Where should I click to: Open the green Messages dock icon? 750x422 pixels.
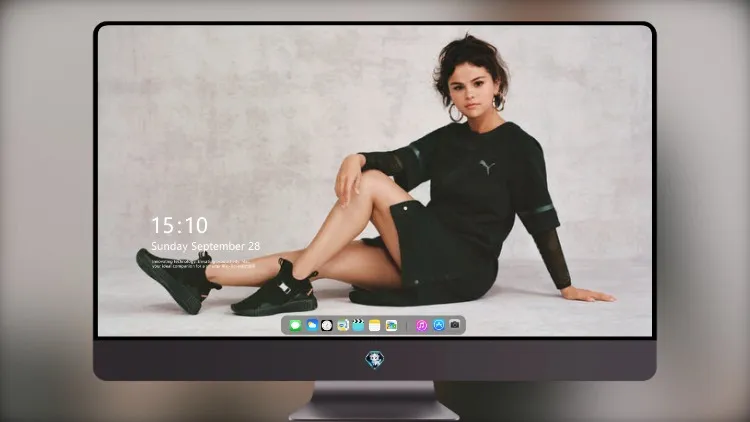pyautogui.click(x=295, y=325)
